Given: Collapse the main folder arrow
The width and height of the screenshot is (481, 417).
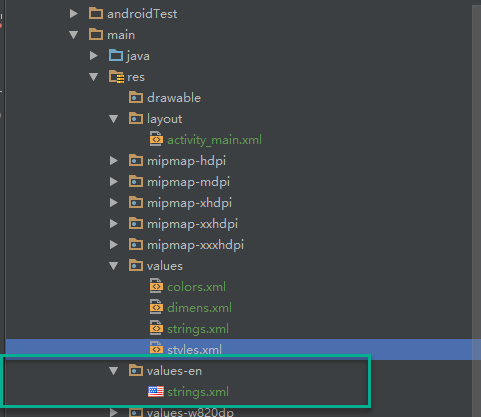Looking at the screenshot, I should pyautogui.click(x=74, y=35).
